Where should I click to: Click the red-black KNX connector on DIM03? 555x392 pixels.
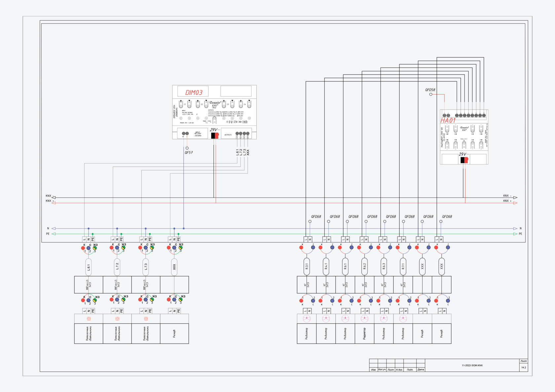click(x=215, y=135)
